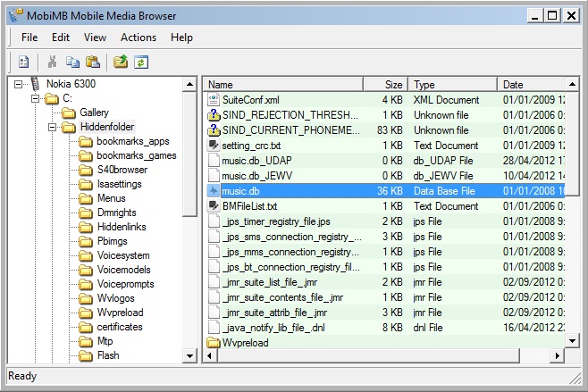
Task: Select Wvlogos folder in tree
Action: (x=116, y=298)
